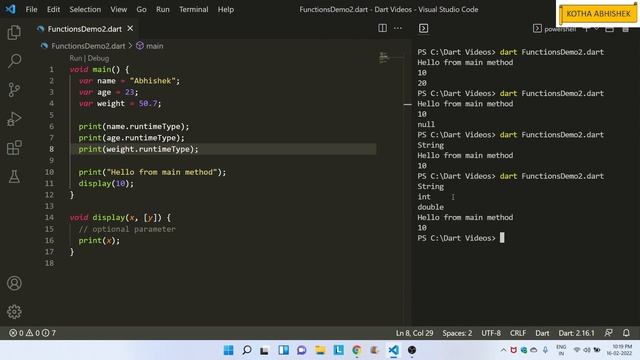Click the feedback icon in status bar
Viewport: 640px width, 360px height.
609,333
